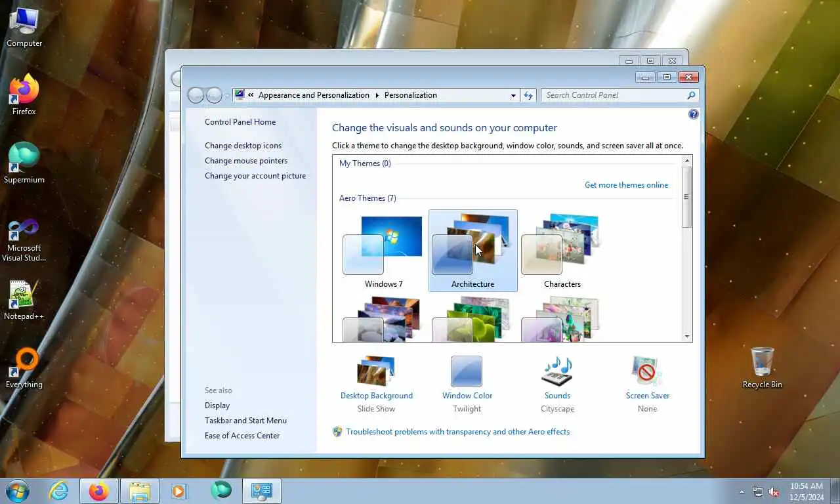
Task: Select the Architecture theme
Action: point(472,251)
